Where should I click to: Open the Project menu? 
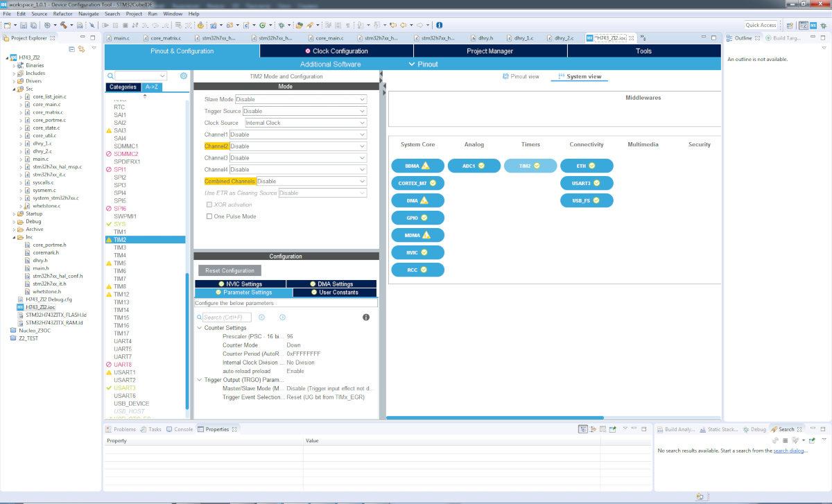[x=134, y=14]
